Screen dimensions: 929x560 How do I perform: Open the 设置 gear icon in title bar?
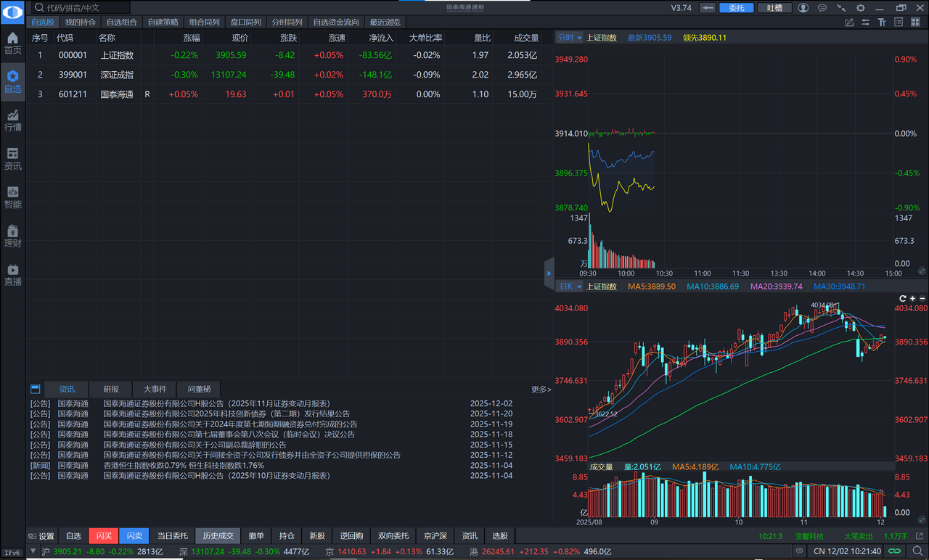pos(860,7)
